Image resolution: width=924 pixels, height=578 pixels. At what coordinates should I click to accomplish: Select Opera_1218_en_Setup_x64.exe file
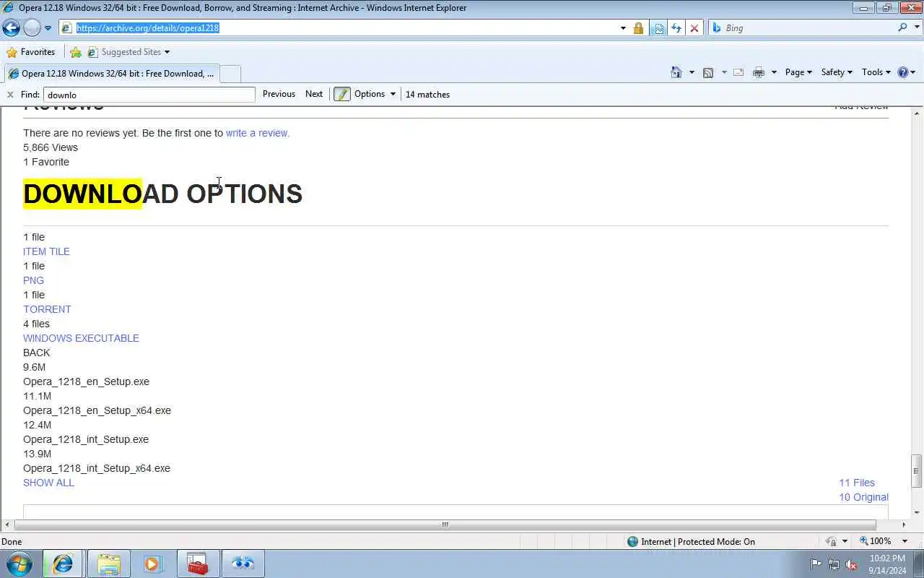click(97, 410)
